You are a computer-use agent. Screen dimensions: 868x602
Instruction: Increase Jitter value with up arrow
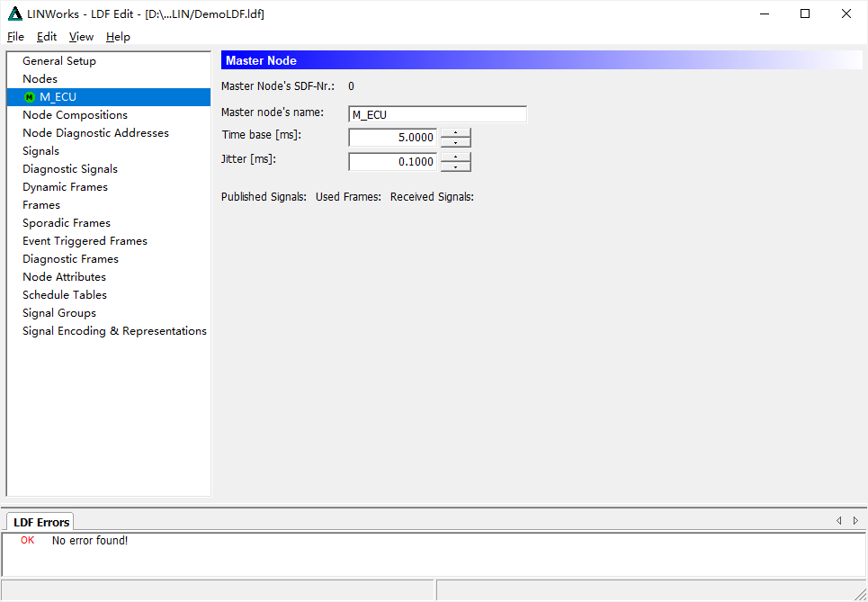pos(456,157)
